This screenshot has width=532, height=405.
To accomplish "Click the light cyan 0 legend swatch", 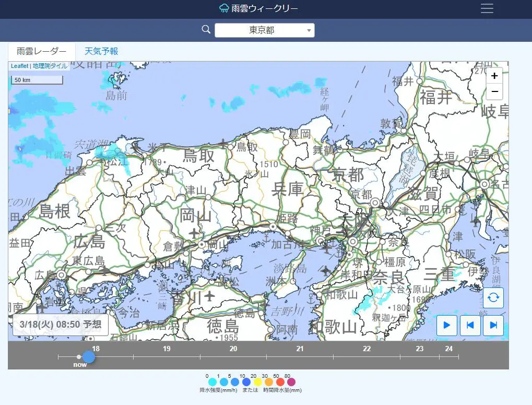I will tap(212, 382).
